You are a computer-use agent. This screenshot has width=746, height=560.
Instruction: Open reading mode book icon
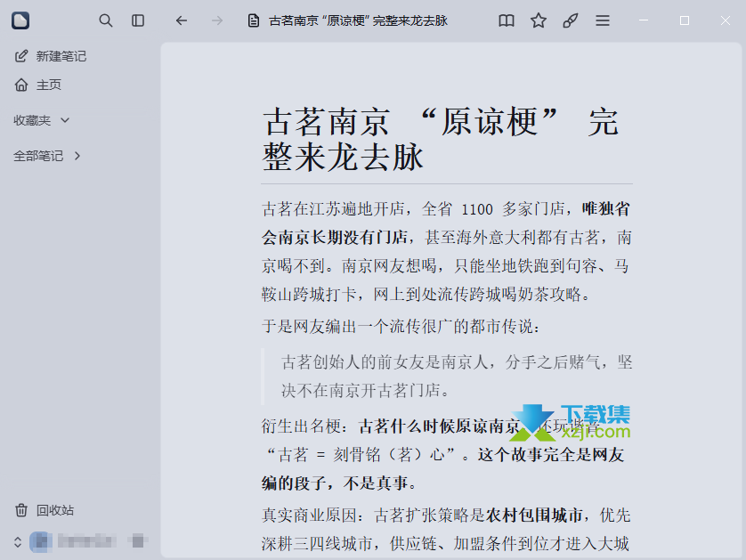pos(507,20)
